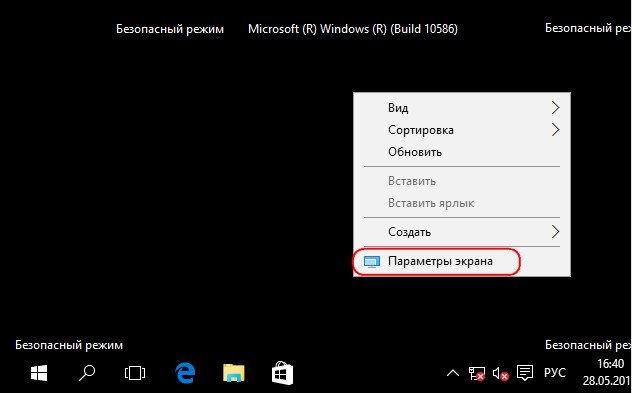Open the Action Center notifications icon

(525, 373)
